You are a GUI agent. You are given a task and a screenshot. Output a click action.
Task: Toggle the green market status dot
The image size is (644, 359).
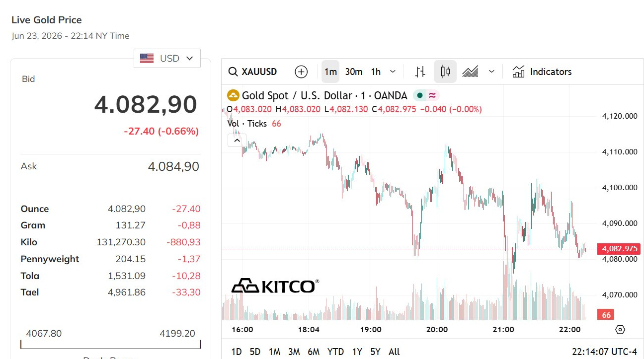tap(420, 95)
